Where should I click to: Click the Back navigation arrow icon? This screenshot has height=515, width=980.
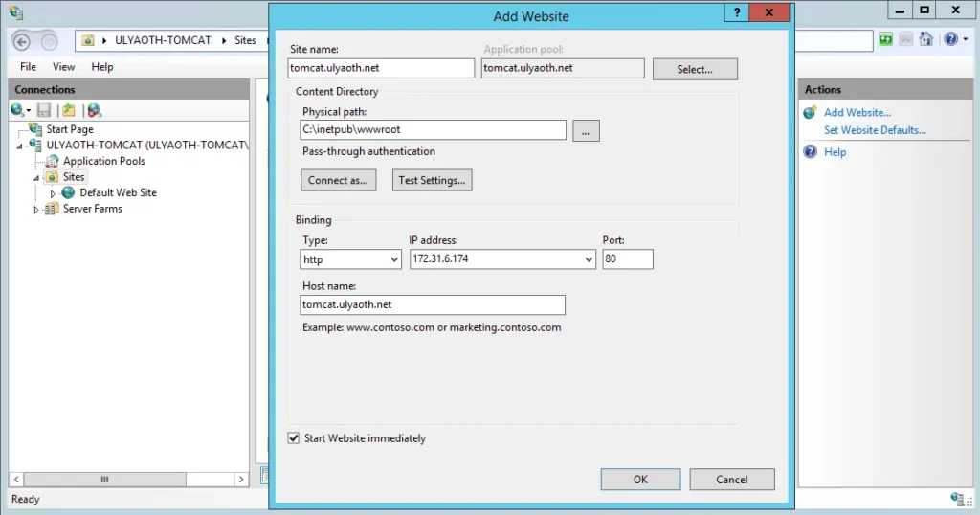[23, 40]
